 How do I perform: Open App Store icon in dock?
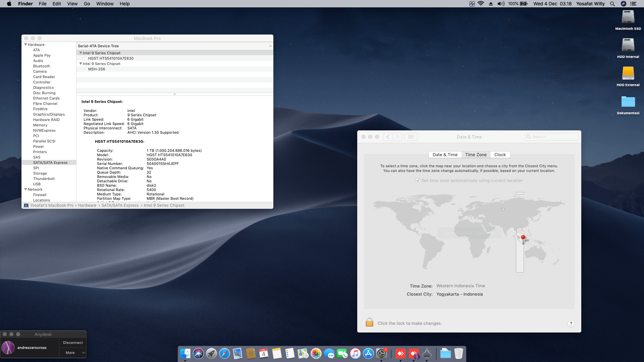(368, 353)
